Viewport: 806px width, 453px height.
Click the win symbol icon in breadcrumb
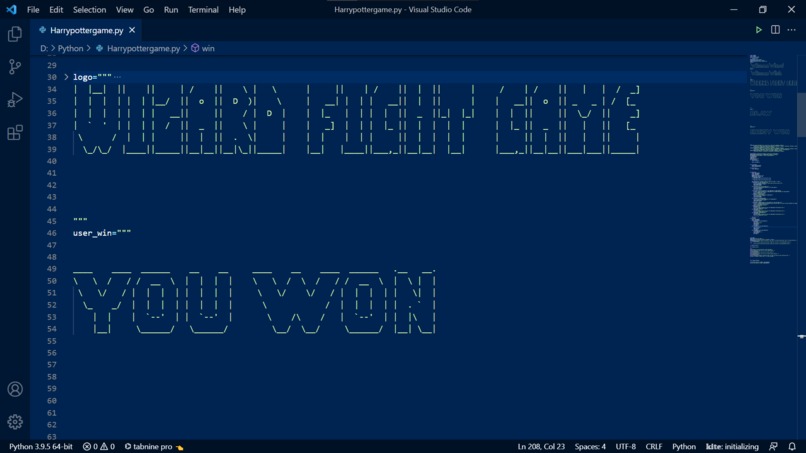[195, 48]
